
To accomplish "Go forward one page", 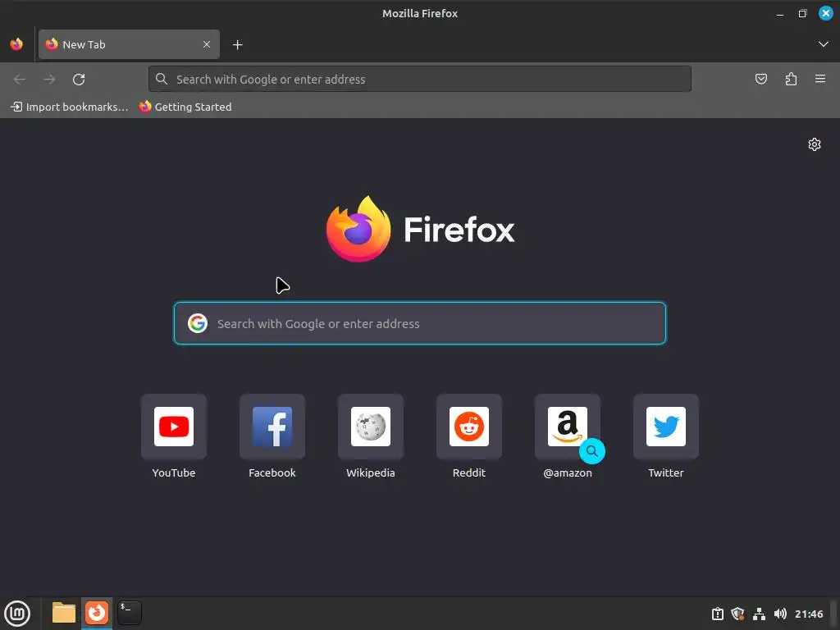I will coord(49,80).
